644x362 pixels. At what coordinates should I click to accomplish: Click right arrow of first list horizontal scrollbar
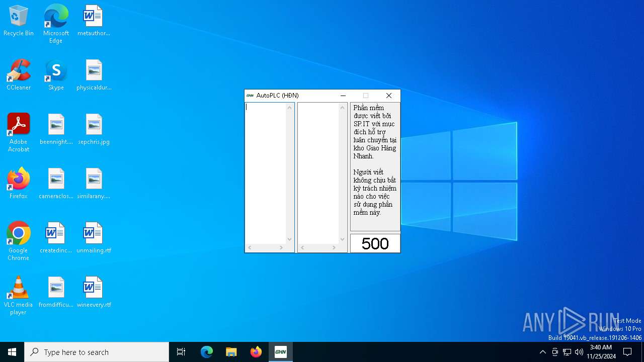pos(281,248)
